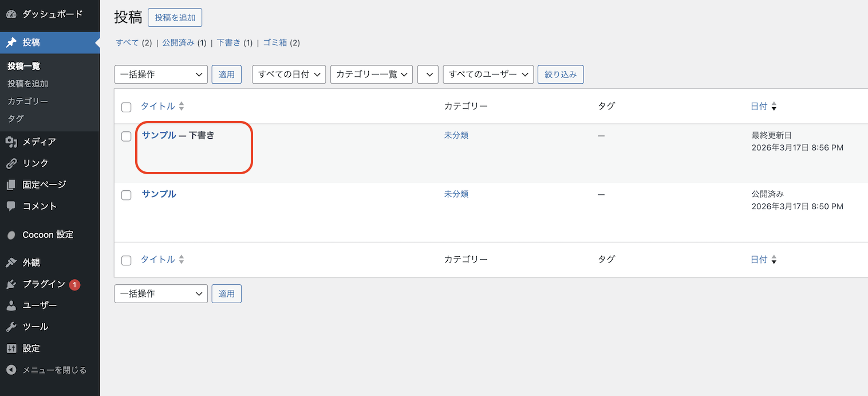Click the Dashboard gauge icon in sidebar
The height and width of the screenshot is (396, 868).
coord(11,14)
